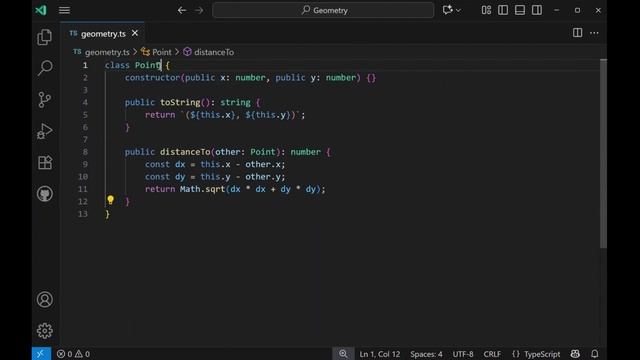Open the Explorer view in activity bar
Image resolution: width=640 pixels, height=360 pixels.
pyautogui.click(x=45, y=37)
